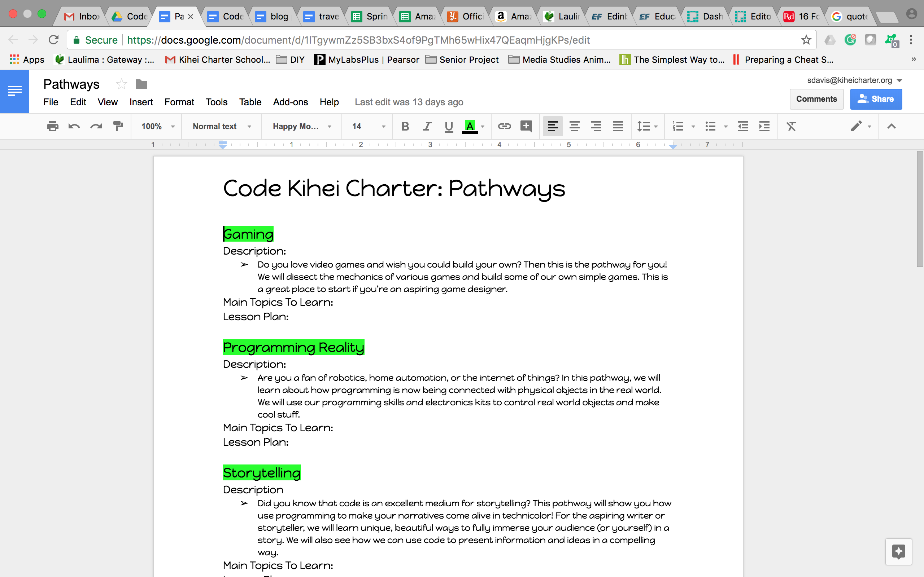The height and width of the screenshot is (577, 924).
Task: Click the Explore button at bottom right
Action: tap(898, 552)
